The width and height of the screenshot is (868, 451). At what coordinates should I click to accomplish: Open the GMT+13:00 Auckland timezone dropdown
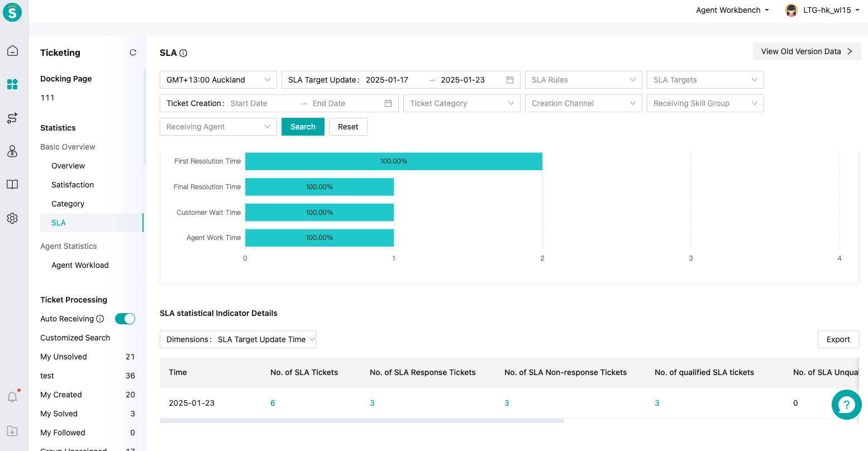pos(218,80)
